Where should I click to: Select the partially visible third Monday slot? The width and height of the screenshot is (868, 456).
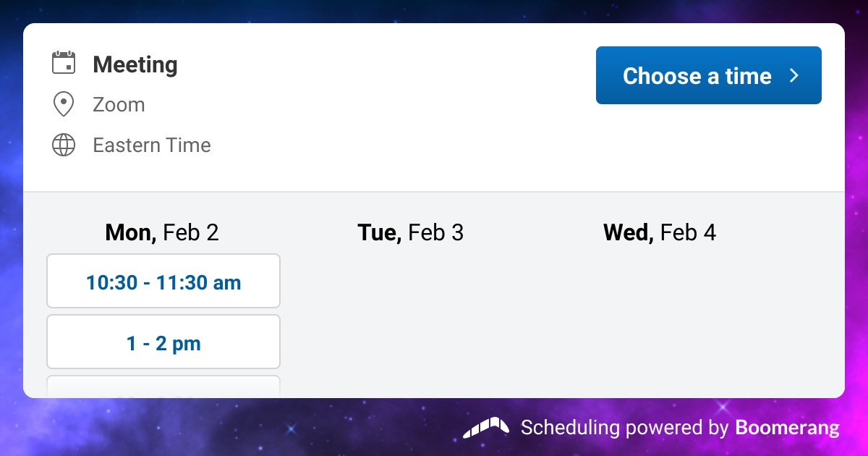point(163,387)
